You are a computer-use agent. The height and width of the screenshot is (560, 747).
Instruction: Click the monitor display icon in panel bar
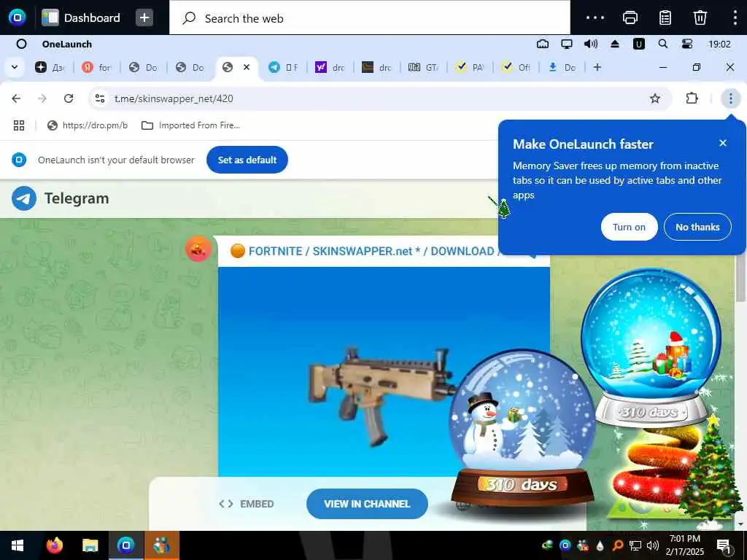click(x=566, y=44)
